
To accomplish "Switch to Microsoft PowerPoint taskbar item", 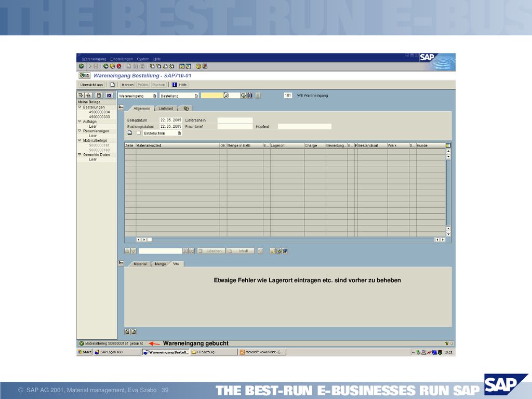I will [x=262, y=352].
